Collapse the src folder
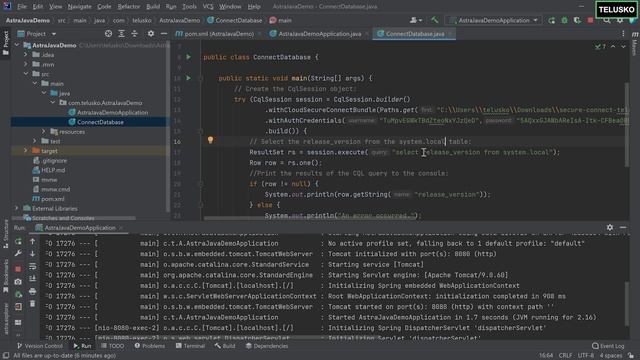 point(26,74)
